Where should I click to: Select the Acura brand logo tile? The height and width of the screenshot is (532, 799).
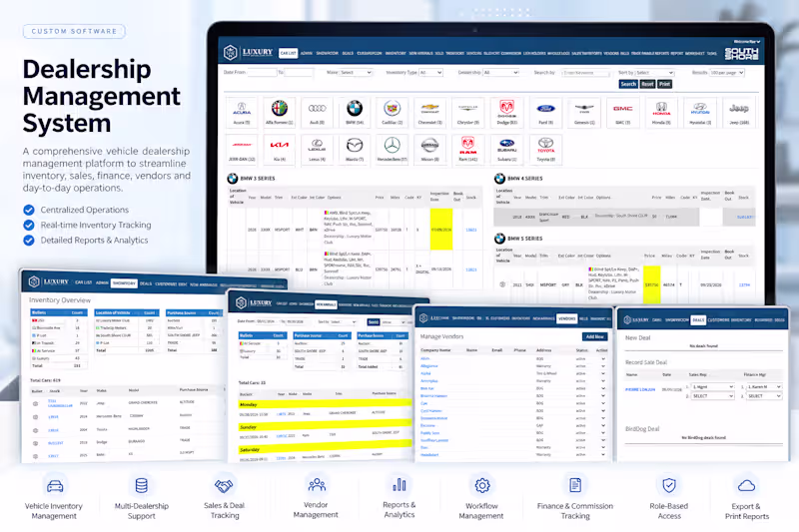click(242, 113)
